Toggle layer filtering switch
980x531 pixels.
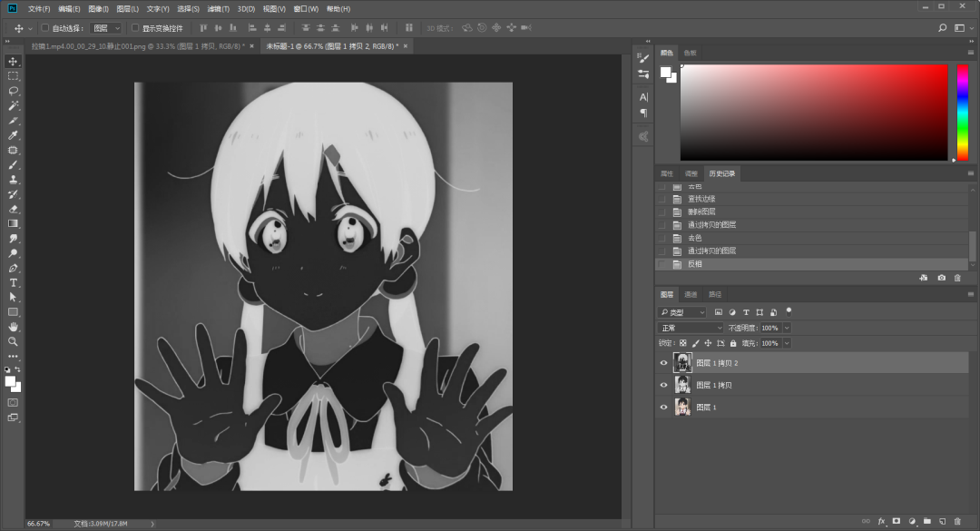(x=789, y=310)
